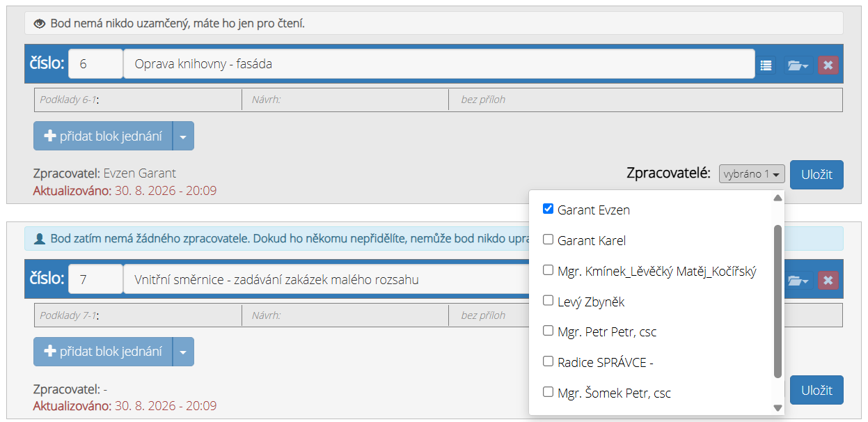The width and height of the screenshot is (868, 422).
Task: Check Radice SPRÁVCE checkbox
Action: coord(548,362)
